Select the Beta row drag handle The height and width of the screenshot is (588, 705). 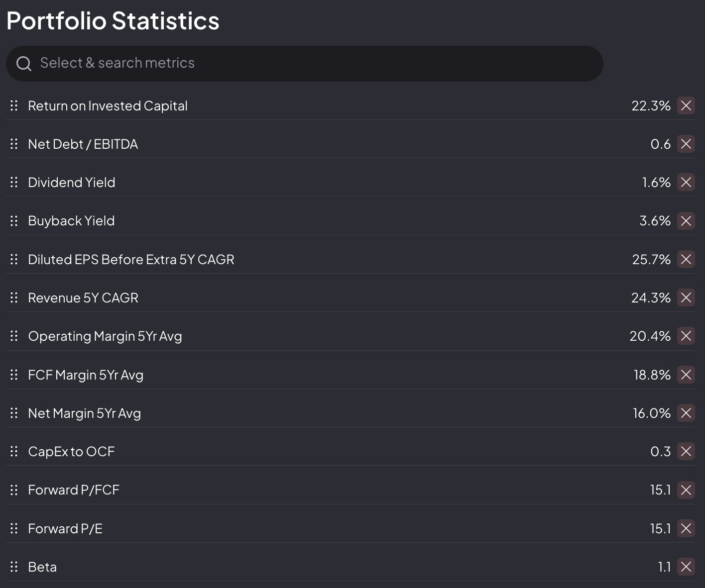14,567
